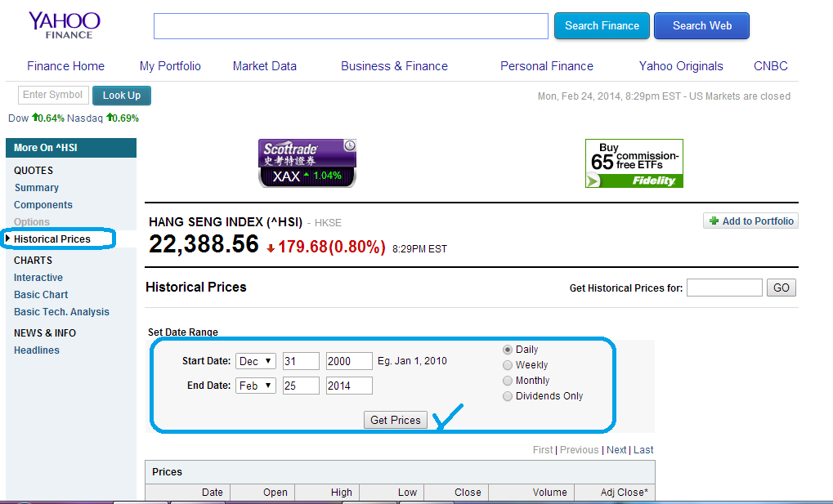
Task: Click the Yahoo Finance logo
Action: 65,25
